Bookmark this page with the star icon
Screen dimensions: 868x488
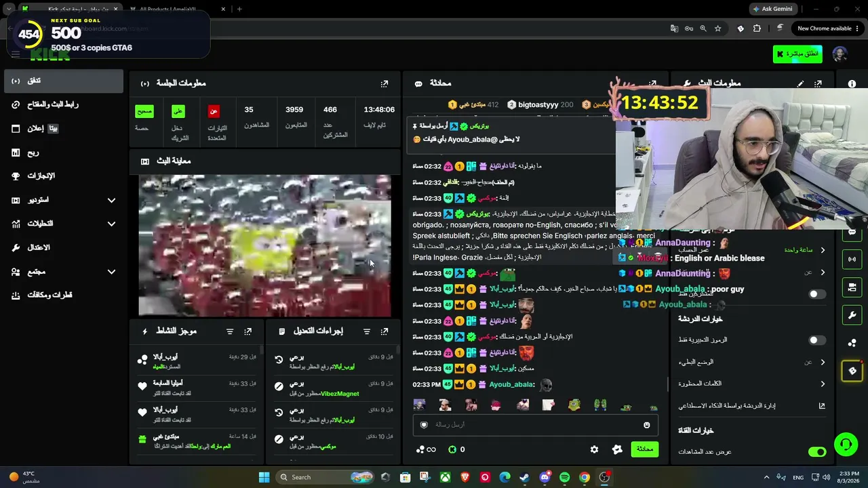pos(717,28)
